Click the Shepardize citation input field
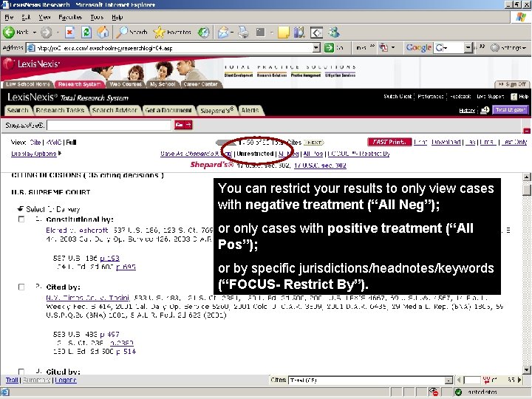The image size is (532, 399). click(x=109, y=125)
